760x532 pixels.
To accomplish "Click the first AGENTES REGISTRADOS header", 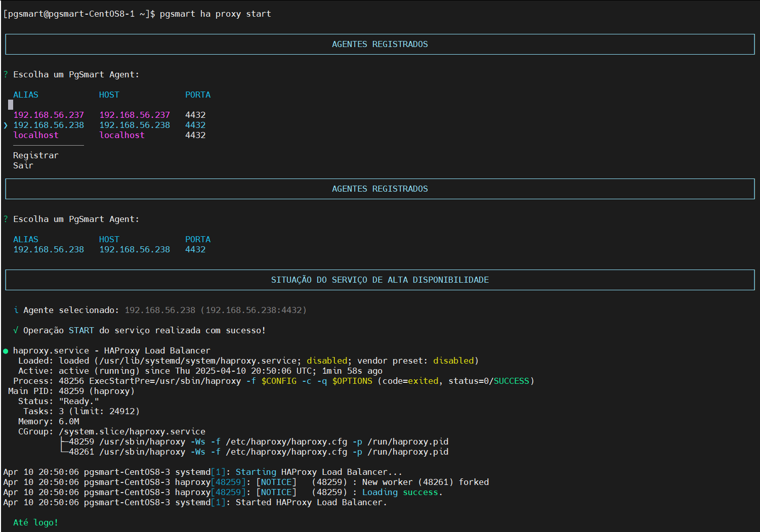I will coord(379,44).
